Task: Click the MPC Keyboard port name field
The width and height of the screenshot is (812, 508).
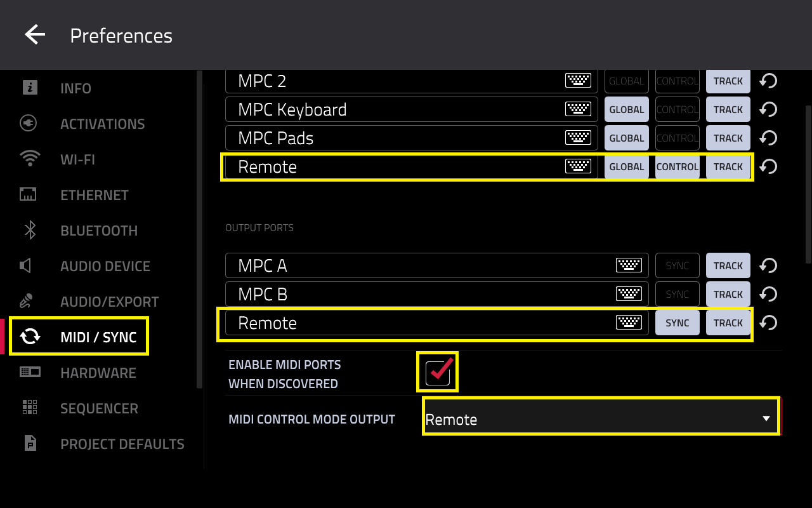Action: point(412,109)
